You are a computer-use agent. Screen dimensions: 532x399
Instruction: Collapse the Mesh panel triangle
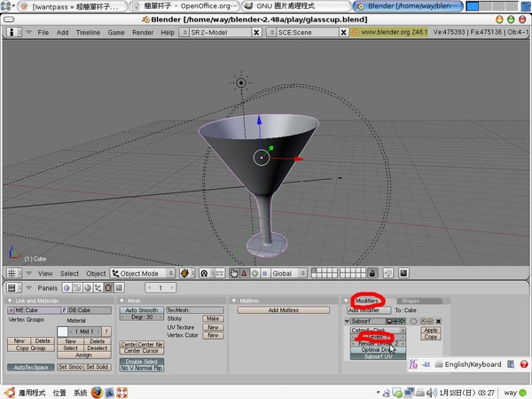click(121, 301)
